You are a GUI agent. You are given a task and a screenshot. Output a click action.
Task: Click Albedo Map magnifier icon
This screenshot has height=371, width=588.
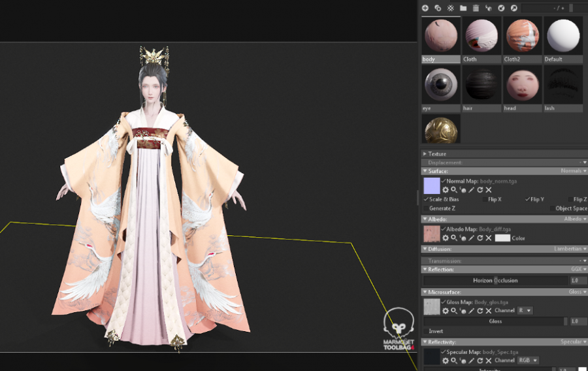454,238
